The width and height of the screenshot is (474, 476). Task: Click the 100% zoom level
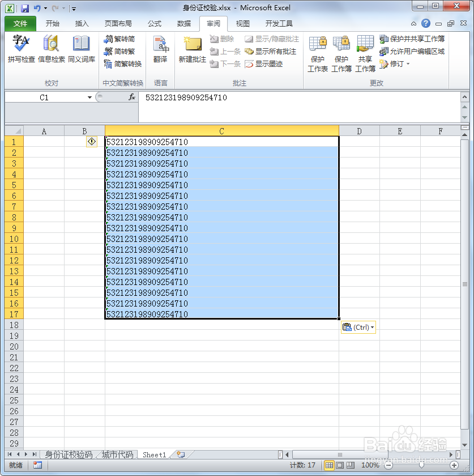coord(370,465)
